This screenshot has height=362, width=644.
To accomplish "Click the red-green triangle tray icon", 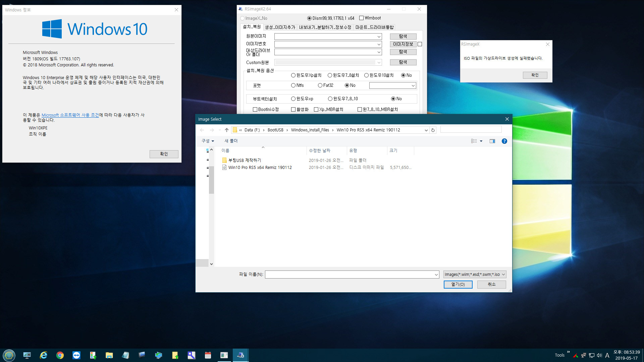I will (x=576, y=355).
